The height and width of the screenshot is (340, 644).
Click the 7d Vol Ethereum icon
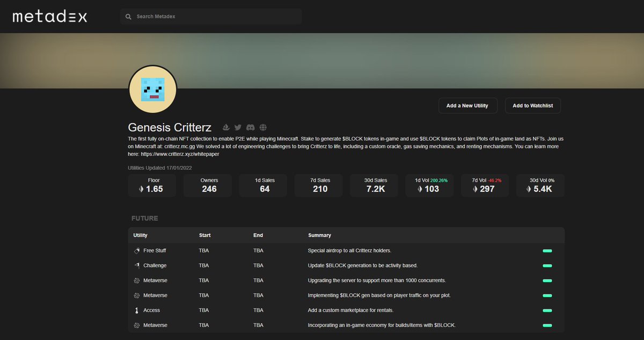tap(475, 189)
